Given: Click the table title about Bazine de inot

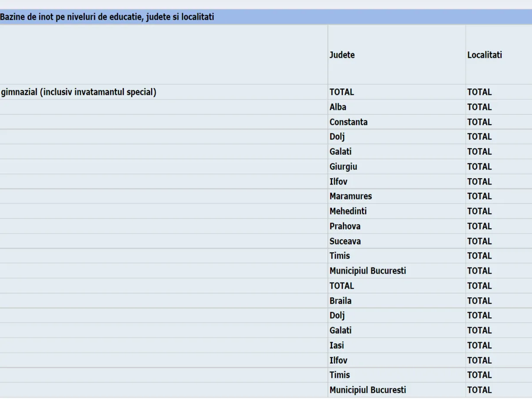Looking at the screenshot, I should (x=107, y=17).
